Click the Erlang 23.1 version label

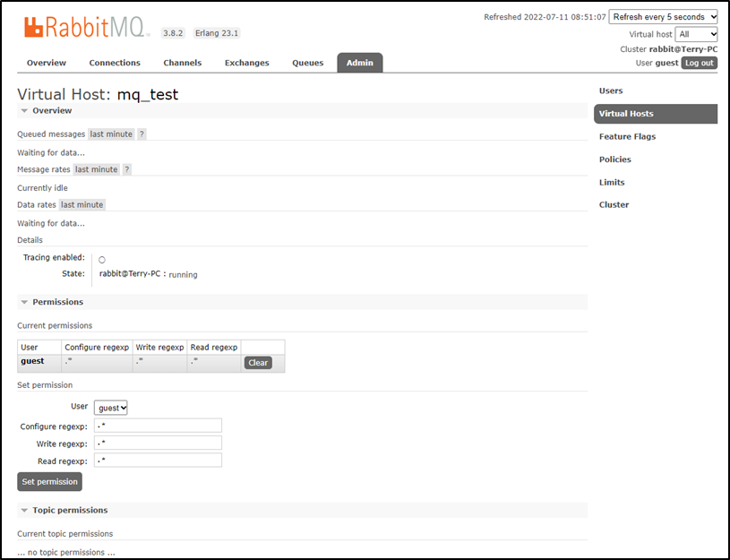217,33
